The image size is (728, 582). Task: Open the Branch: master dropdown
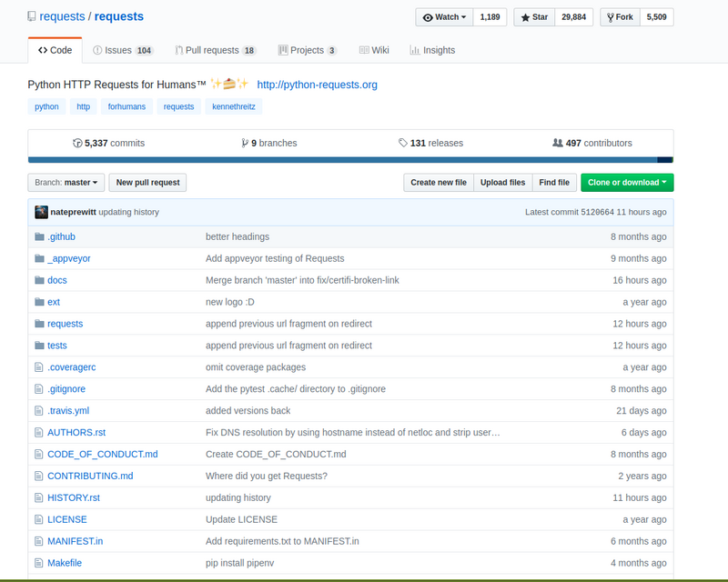(66, 183)
